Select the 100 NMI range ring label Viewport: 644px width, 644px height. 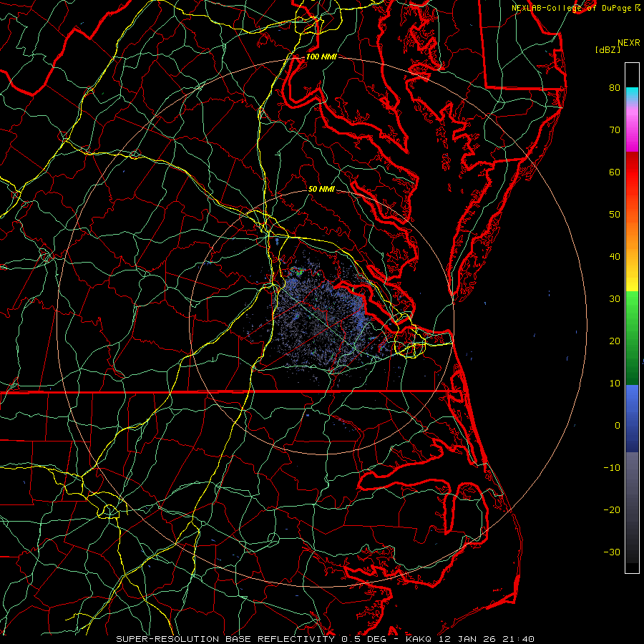[x=321, y=57]
